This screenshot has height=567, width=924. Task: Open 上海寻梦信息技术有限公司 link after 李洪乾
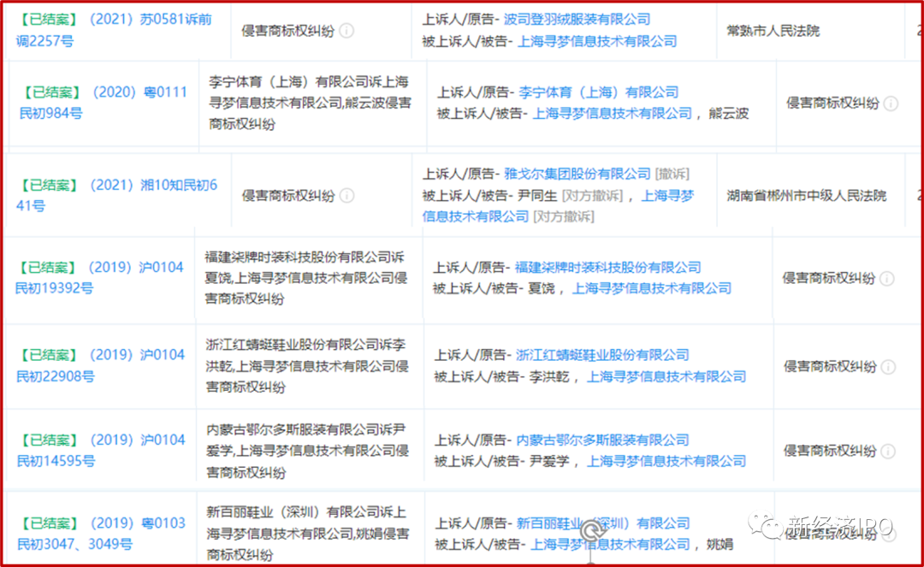point(666,377)
